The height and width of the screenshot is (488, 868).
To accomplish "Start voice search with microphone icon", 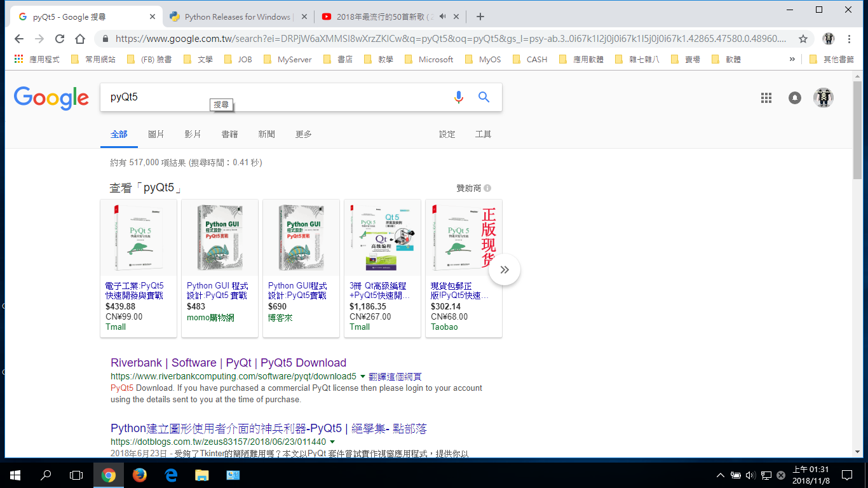I will (459, 97).
